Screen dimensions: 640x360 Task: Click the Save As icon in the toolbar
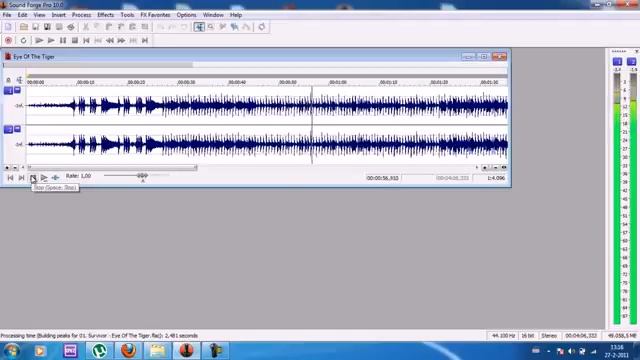point(47,27)
